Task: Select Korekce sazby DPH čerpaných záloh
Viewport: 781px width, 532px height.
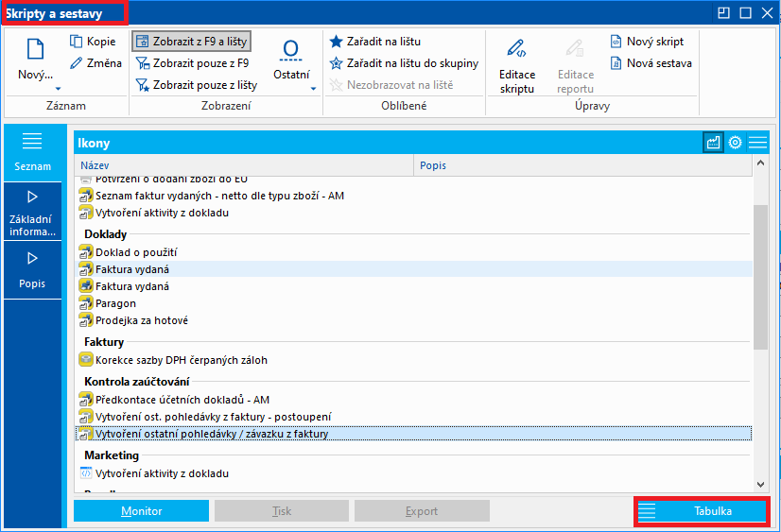Action: click(413, 360)
